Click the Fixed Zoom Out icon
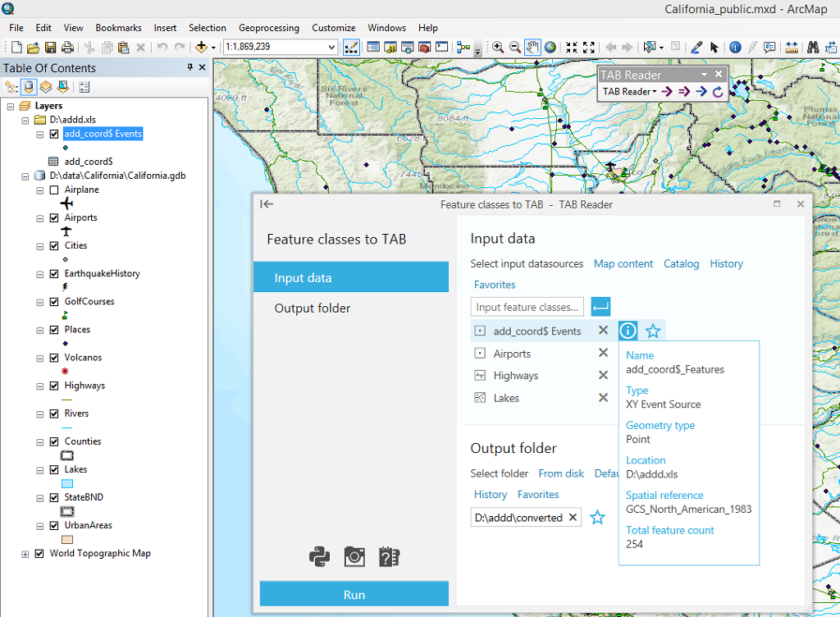Viewport: 840px width, 617px height. tap(589, 47)
